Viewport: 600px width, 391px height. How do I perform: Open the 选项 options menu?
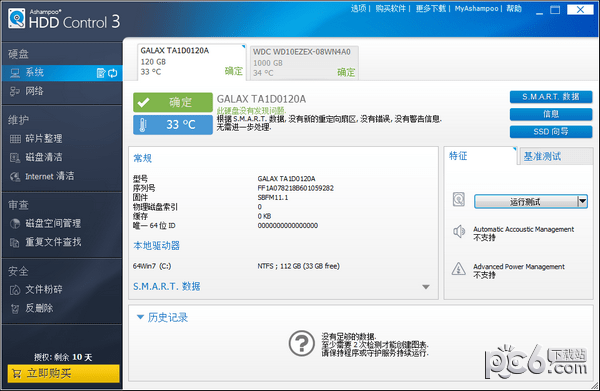pyautogui.click(x=359, y=8)
